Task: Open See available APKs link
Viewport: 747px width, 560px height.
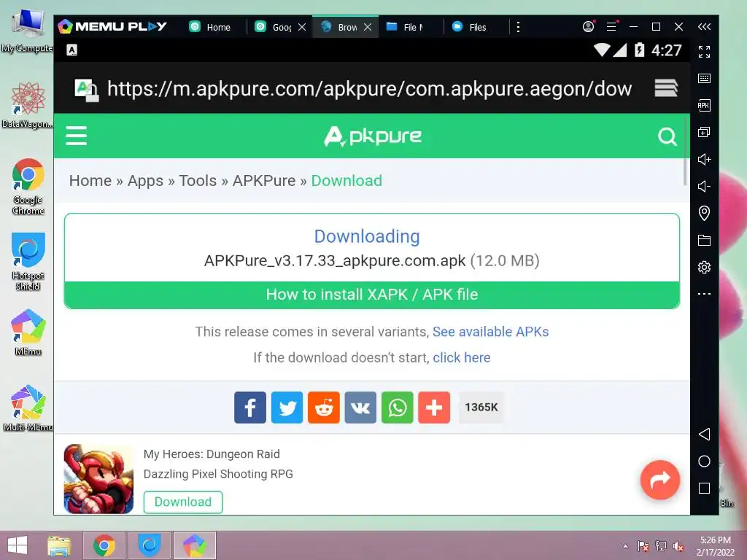Action: 491,332
